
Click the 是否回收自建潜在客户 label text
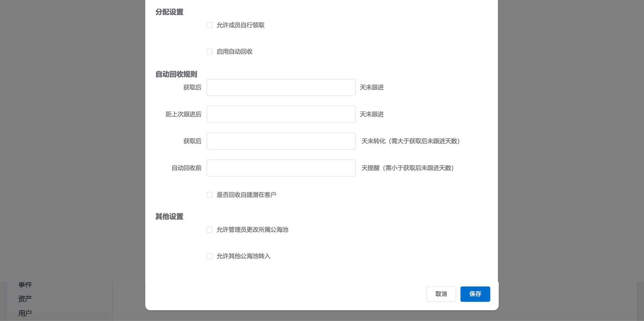pos(246,195)
